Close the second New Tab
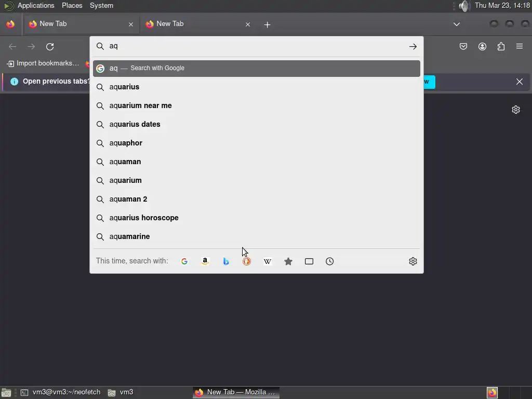532x399 pixels. pyautogui.click(x=248, y=24)
